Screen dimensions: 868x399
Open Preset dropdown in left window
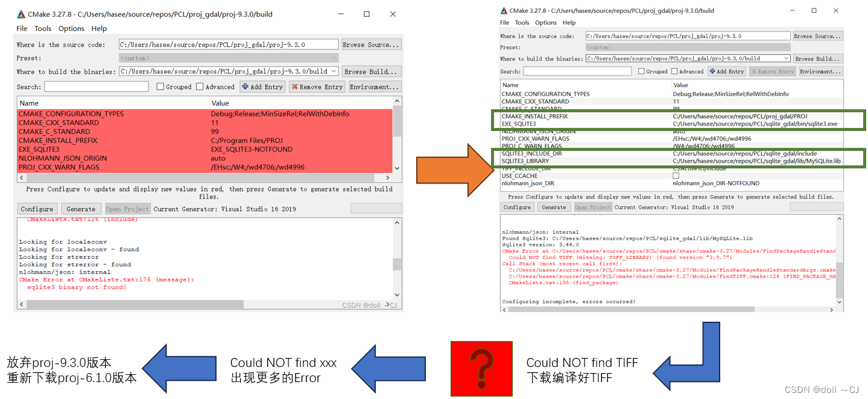pyautogui.click(x=229, y=58)
